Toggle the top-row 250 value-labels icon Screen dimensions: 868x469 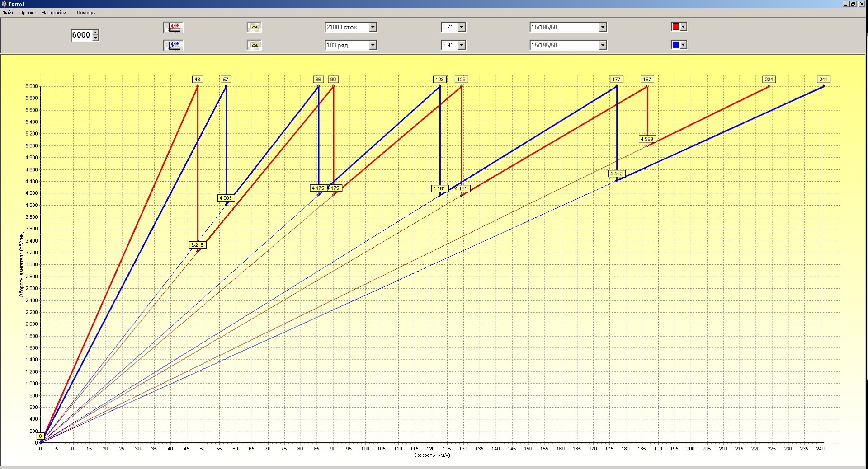(255, 27)
